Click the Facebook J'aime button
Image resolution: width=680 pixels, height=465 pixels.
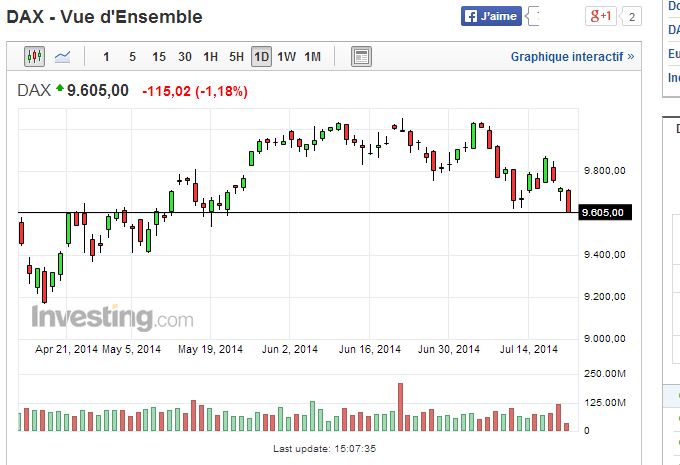pos(492,17)
